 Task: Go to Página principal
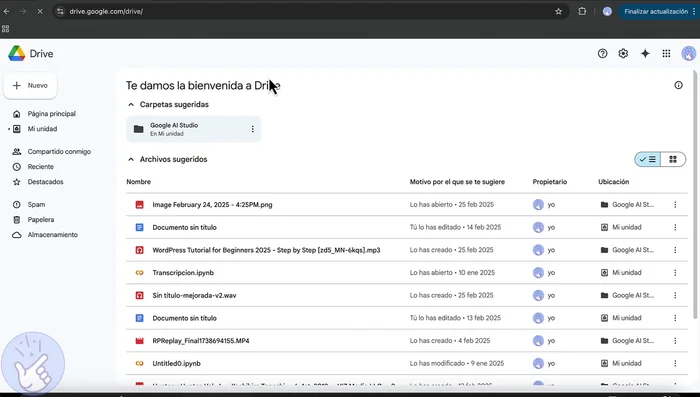pyautogui.click(x=51, y=114)
